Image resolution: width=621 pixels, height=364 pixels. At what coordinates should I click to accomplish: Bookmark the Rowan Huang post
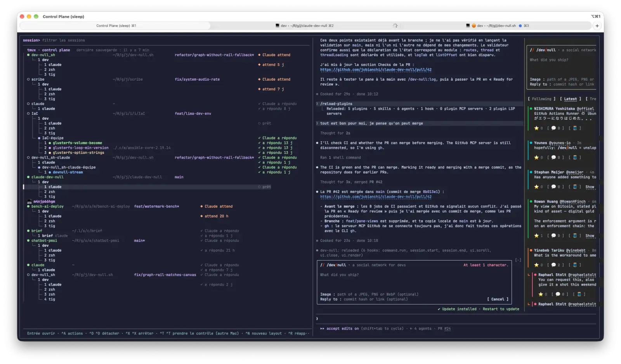(x=575, y=236)
